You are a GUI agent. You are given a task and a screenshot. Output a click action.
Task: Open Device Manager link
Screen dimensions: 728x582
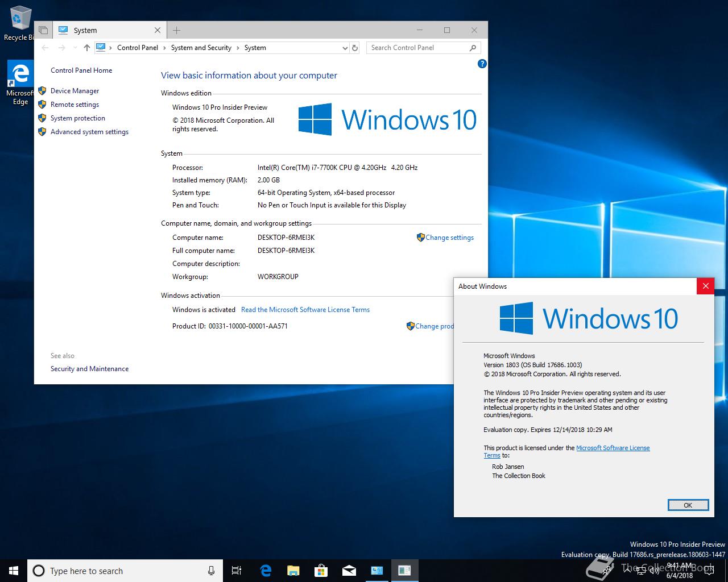click(75, 91)
